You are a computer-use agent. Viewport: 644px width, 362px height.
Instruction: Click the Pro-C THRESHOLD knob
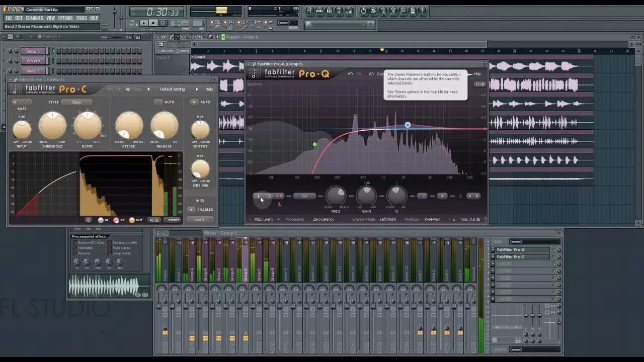pos(52,126)
